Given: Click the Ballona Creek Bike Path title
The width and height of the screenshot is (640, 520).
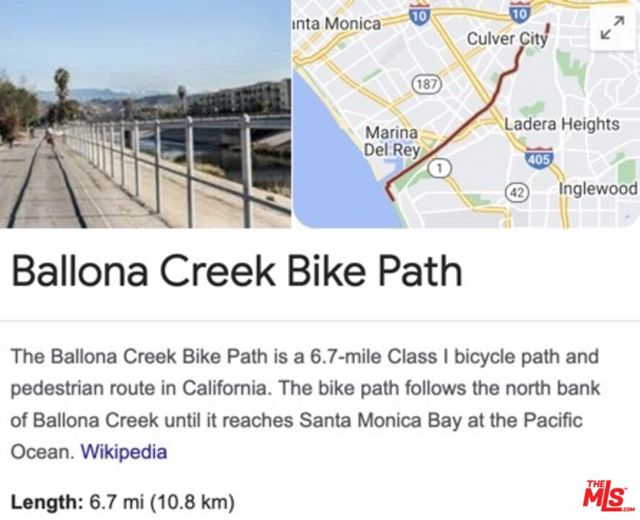Looking at the screenshot, I should point(237,270).
